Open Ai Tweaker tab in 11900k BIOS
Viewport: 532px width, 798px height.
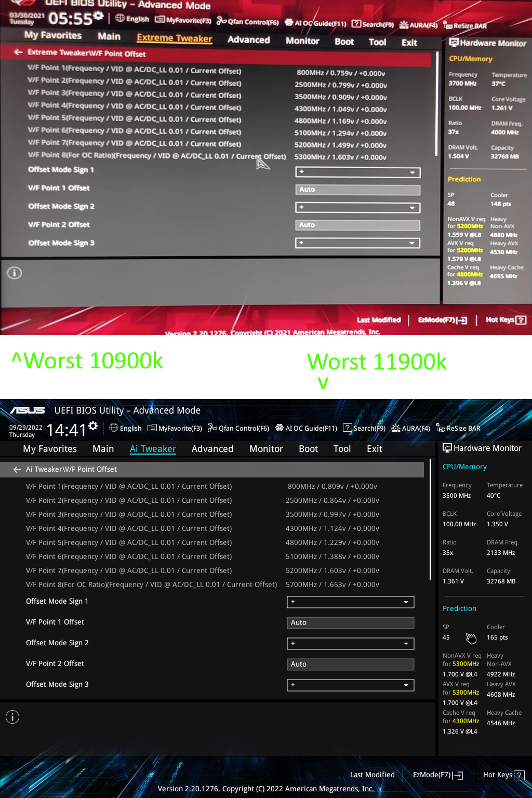coord(153,449)
